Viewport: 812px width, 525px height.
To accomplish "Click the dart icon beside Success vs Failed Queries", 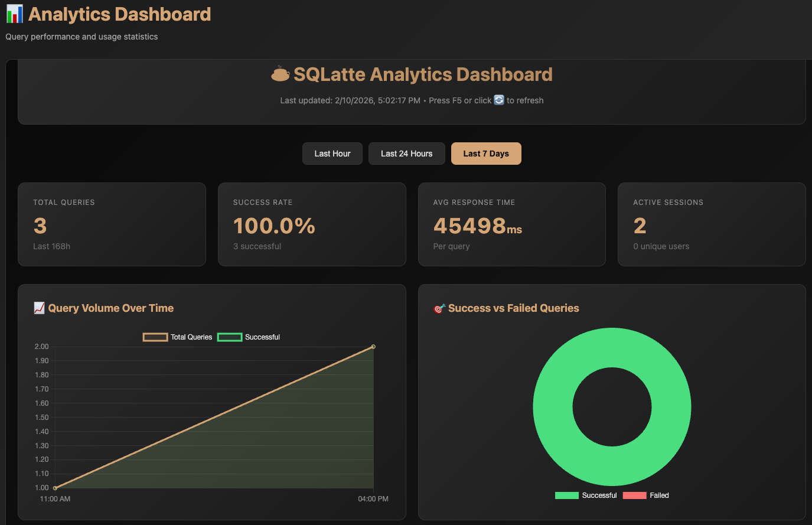I will (438, 308).
